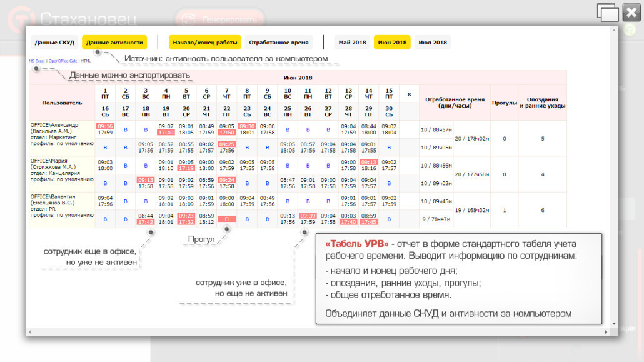
Task: Switch to the Данные СКУД tab
Action: [x=54, y=43]
